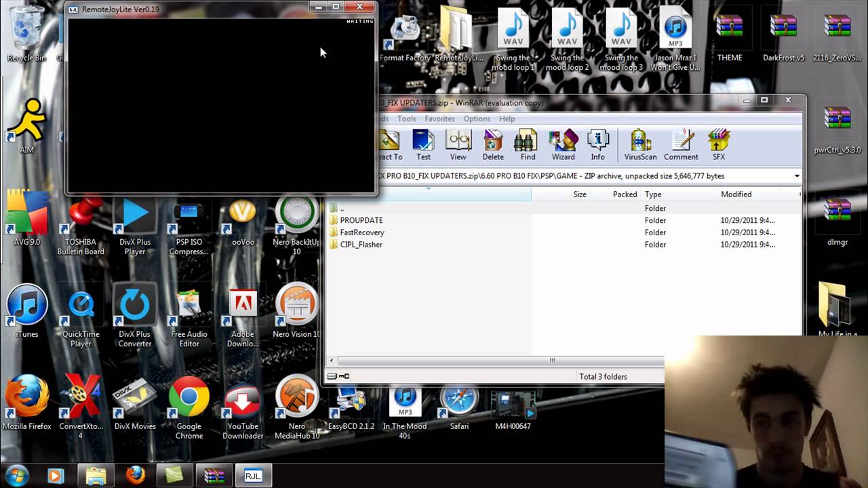Open the Options menu in WinRAR

[x=477, y=119]
